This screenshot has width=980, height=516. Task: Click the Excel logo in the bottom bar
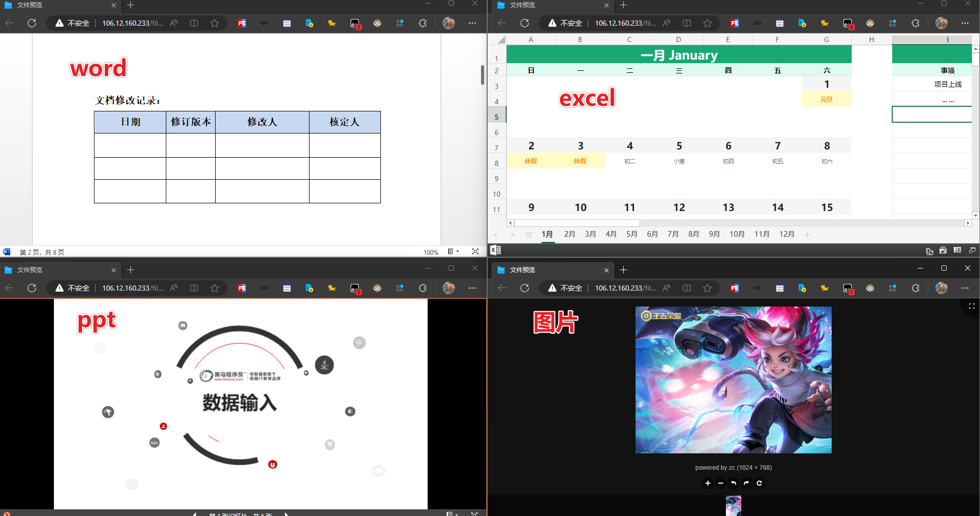tap(495, 250)
